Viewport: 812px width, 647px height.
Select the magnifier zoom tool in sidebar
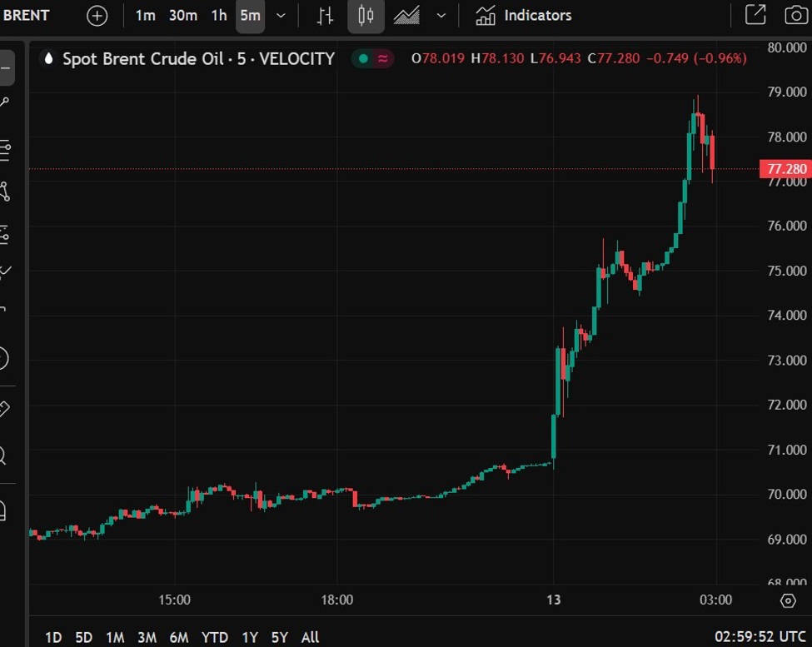(x=2, y=455)
